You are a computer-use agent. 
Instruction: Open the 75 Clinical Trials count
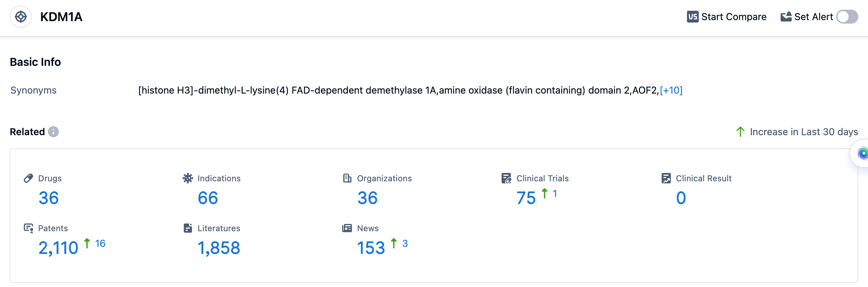point(526,198)
